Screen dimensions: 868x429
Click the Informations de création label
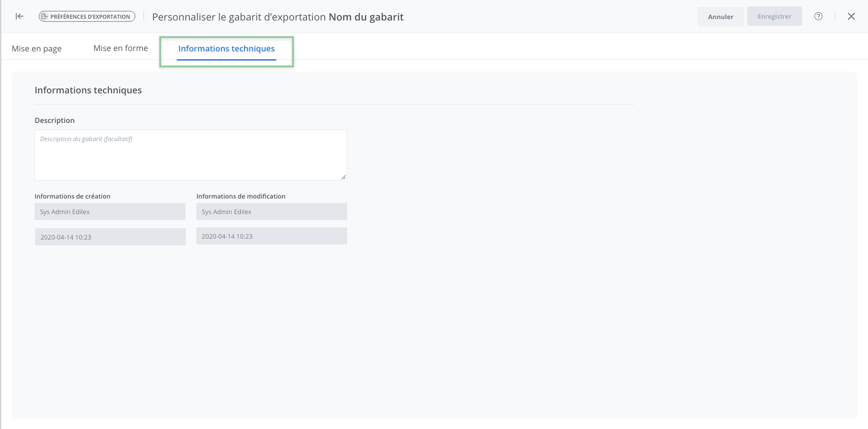click(72, 196)
